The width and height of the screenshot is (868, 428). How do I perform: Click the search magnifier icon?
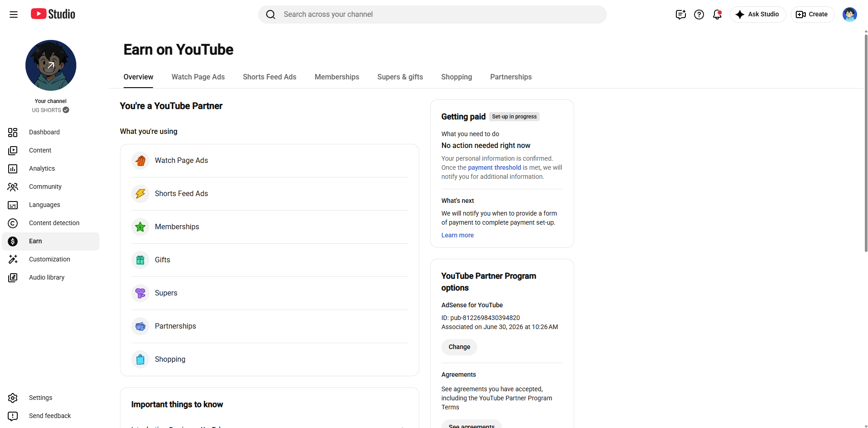pos(271,15)
